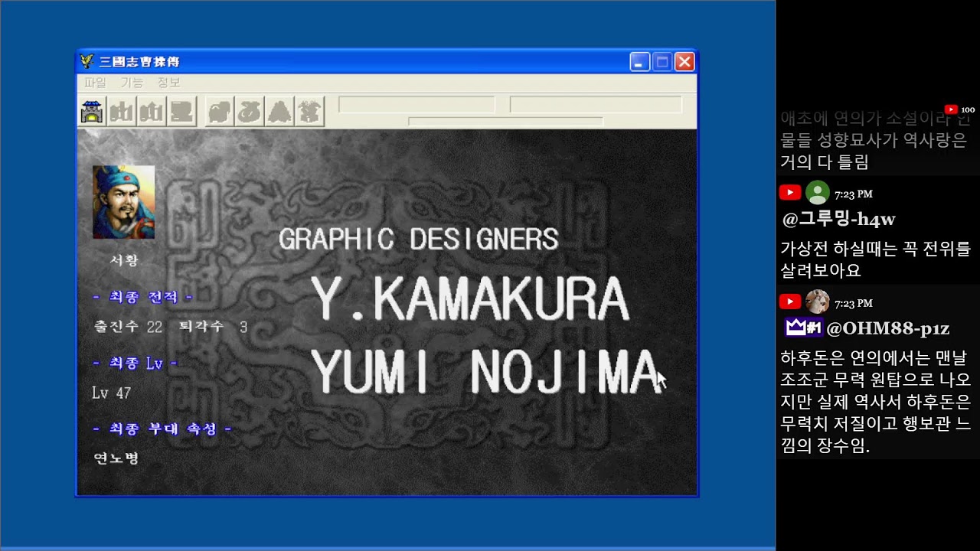
Task: Click the crown #1 badge next to @OHM88-p1z
Action: [x=803, y=328]
